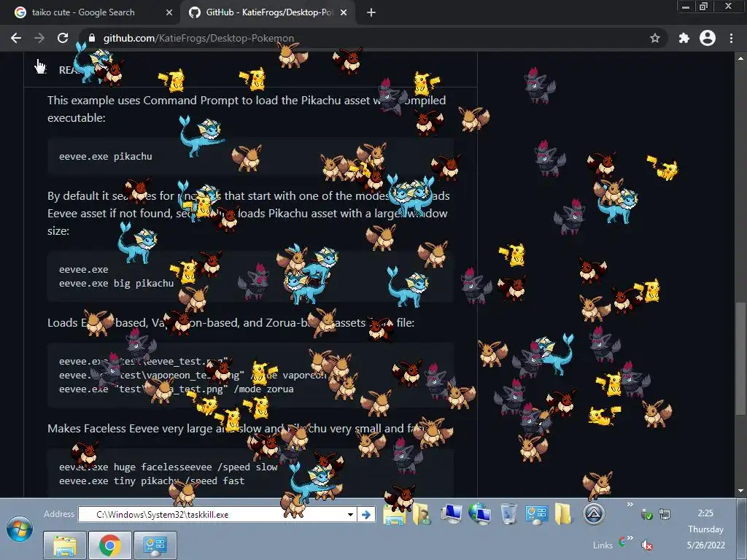Image resolution: width=747 pixels, height=560 pixels.
Task: Close the GitHub Desktop-Pokemon tab
Action: click(344, 13)
